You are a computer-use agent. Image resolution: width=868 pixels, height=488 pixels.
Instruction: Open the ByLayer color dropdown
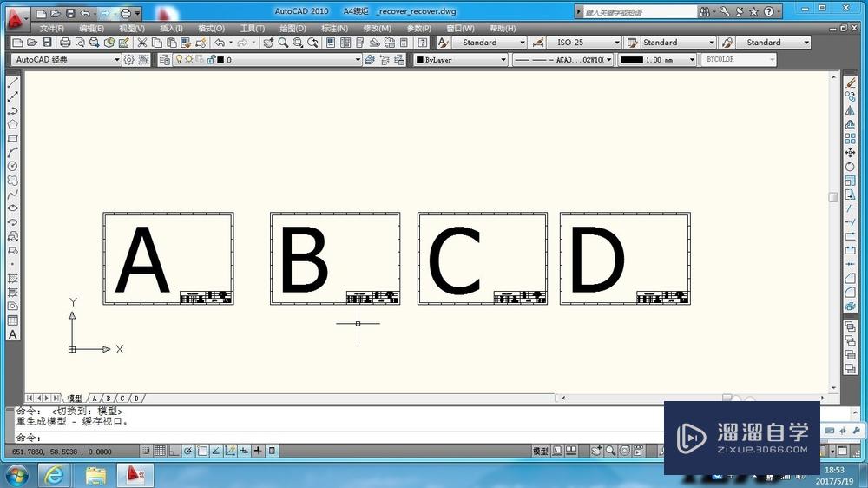pos(503,60)
